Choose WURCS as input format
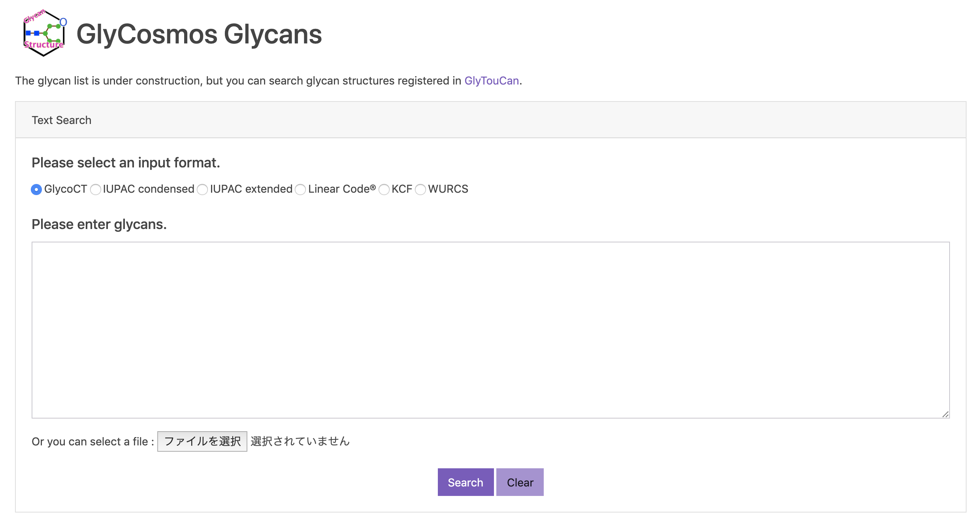The height and width of the screenshot is (522, 980). [x=420, y=190]
